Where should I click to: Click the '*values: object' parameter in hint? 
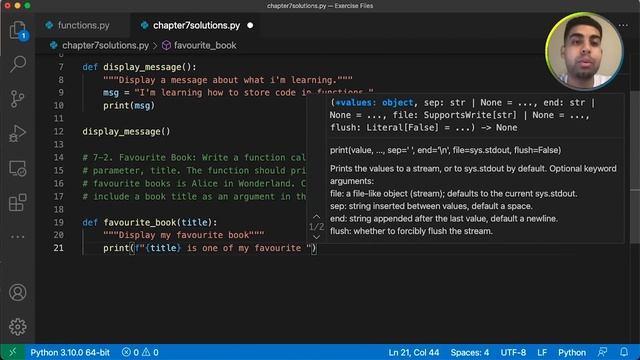374,102
